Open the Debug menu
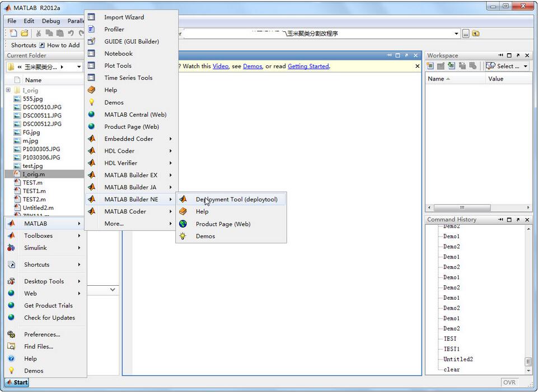The height and width of the screenshot is (392, 538). (51, 21)
